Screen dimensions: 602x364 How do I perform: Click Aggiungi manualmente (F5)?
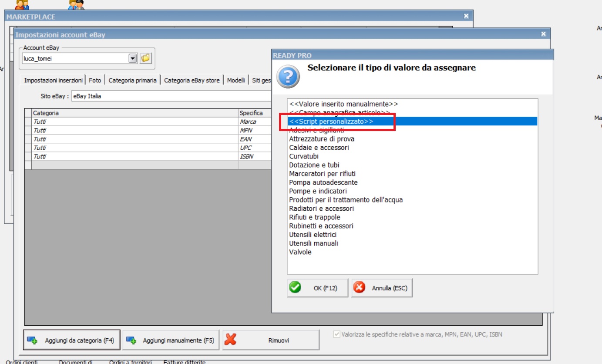[x=172, y=340]
